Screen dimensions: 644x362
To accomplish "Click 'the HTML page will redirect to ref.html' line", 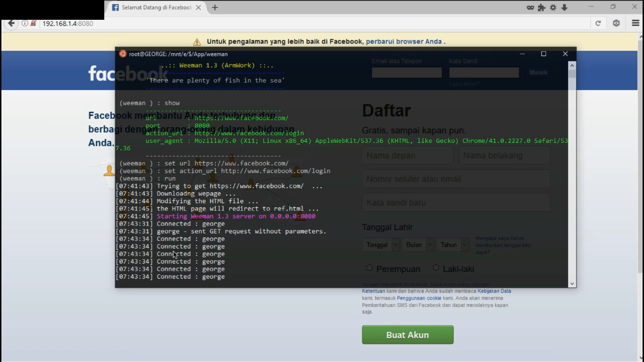I will (x=217, y=209).
